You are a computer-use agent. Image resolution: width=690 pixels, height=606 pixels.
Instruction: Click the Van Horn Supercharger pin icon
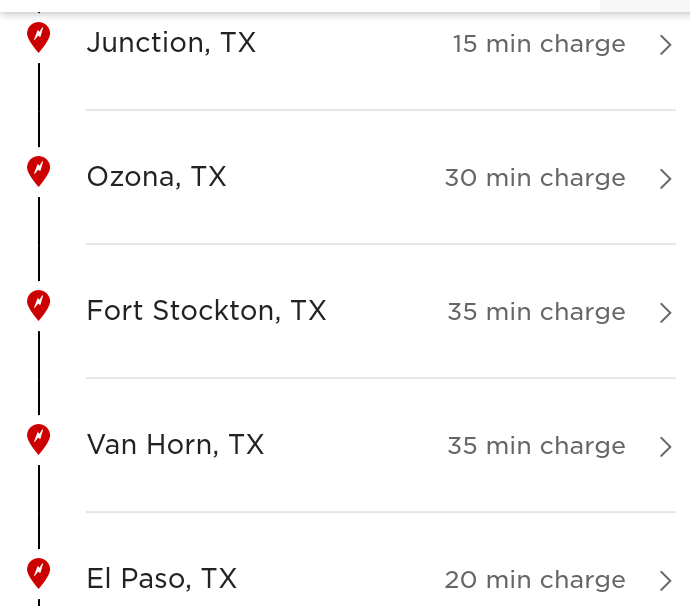coord(38,439)
